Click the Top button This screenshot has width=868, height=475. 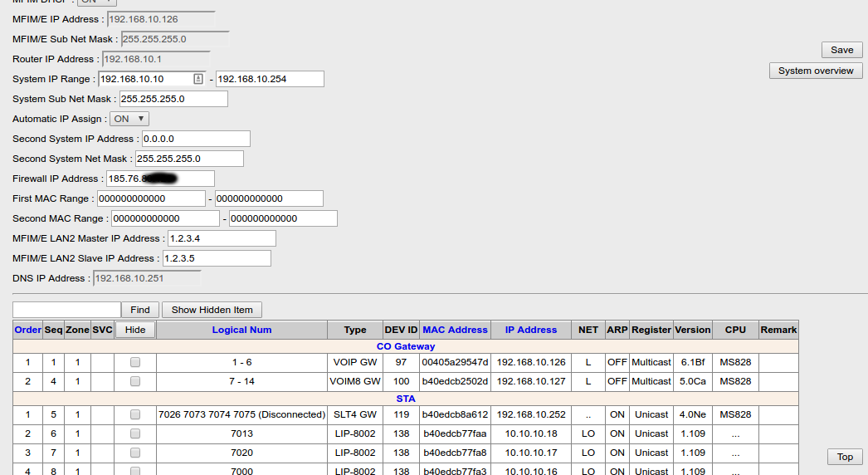[845, 457]
